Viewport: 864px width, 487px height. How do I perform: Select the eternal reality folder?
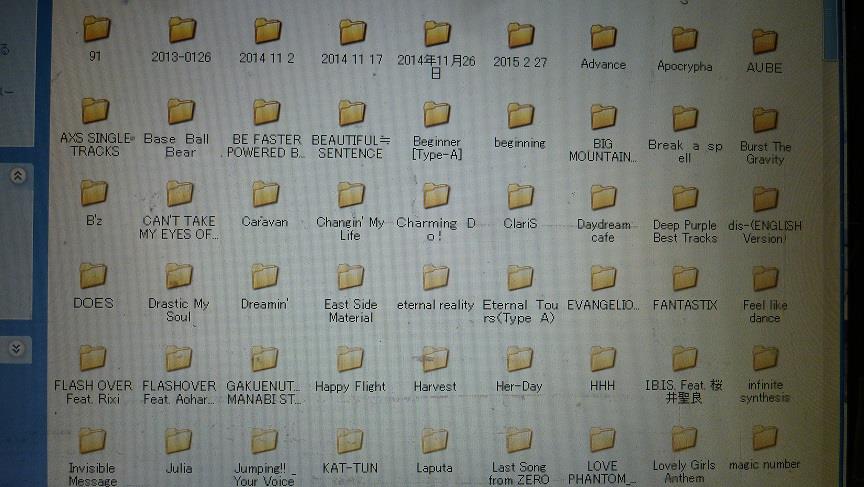tap(435, 278)
